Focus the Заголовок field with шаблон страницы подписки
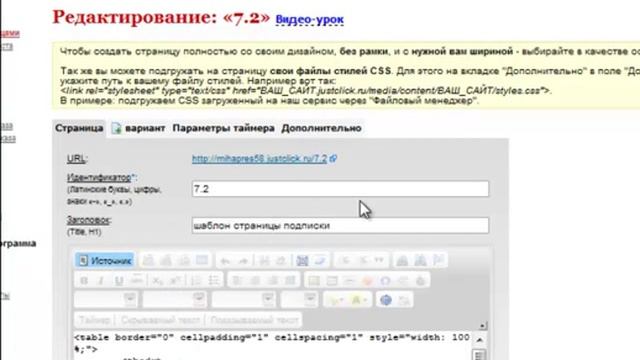This screenshot has width=640, height=360. coord(340,225)
